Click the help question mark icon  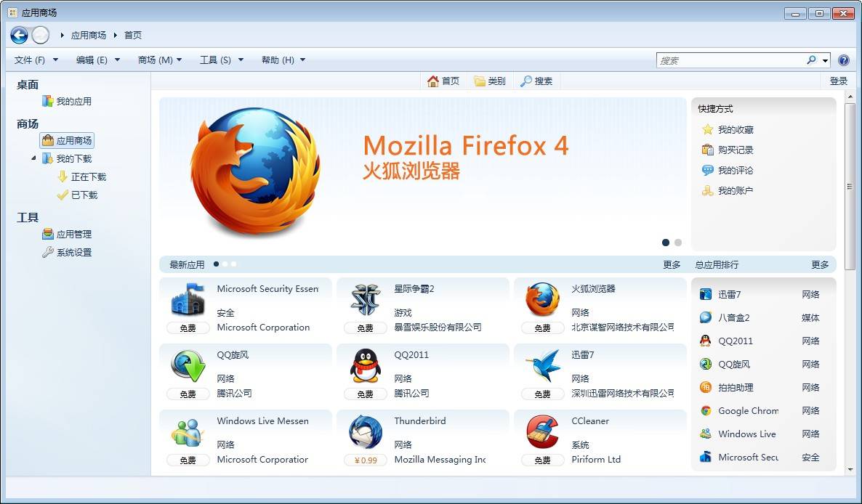[x=843, y=60]
